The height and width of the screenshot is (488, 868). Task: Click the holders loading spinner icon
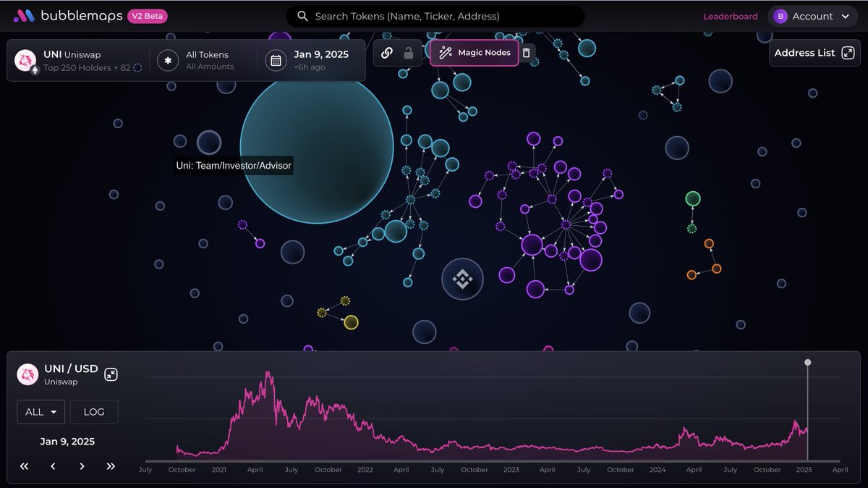137,67
